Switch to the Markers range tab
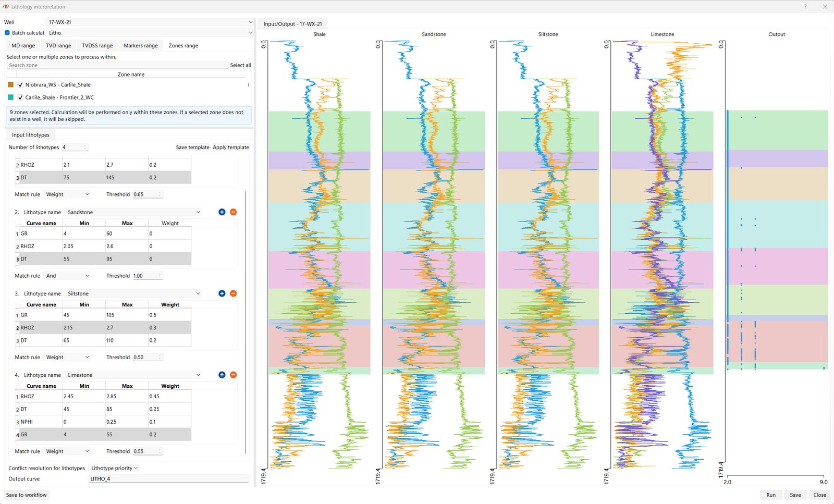The width and height of the screenshot is (834, 504). (x=140, y=46)
